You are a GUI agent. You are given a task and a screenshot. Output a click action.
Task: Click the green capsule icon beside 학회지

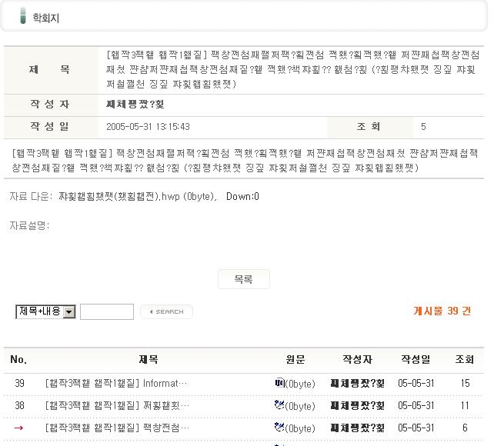23,15
